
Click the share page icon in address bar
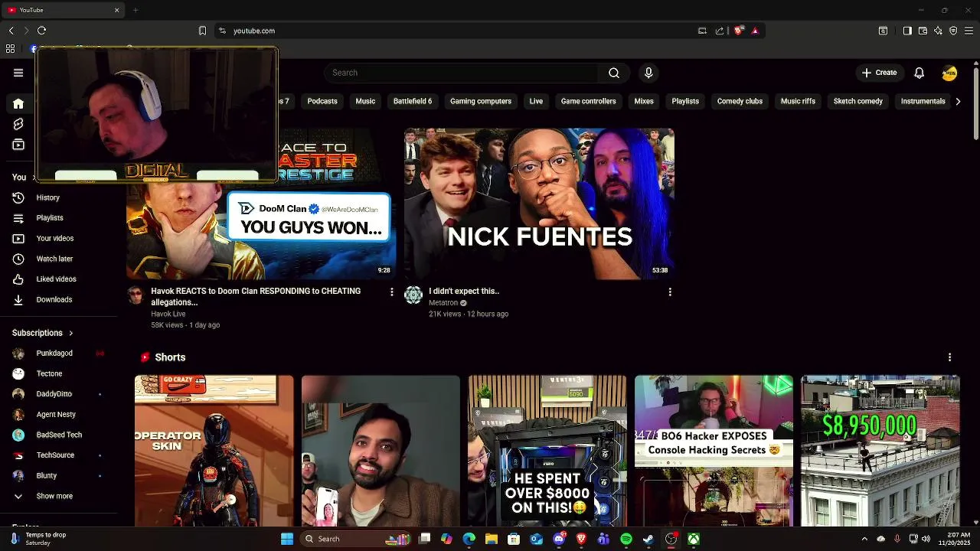click(x=720, y=31)
